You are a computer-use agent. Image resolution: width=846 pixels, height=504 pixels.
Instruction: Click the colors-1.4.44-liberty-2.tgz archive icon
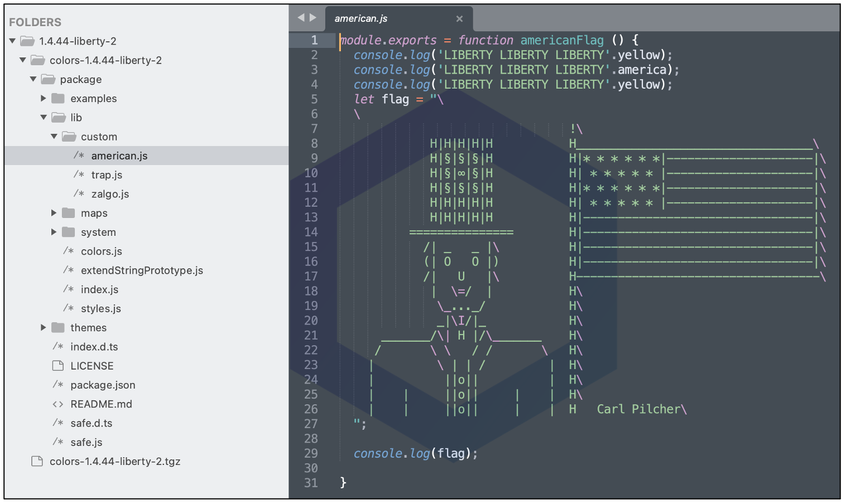[x=37, y=462]
